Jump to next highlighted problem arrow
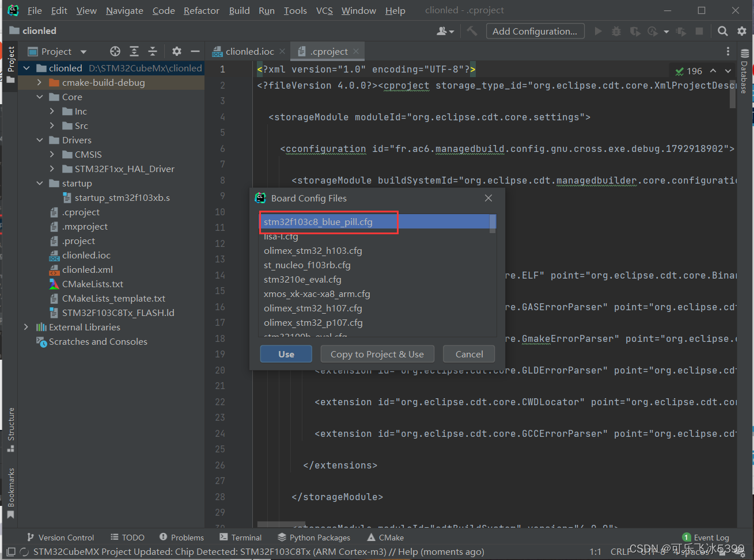 (728, 71)
